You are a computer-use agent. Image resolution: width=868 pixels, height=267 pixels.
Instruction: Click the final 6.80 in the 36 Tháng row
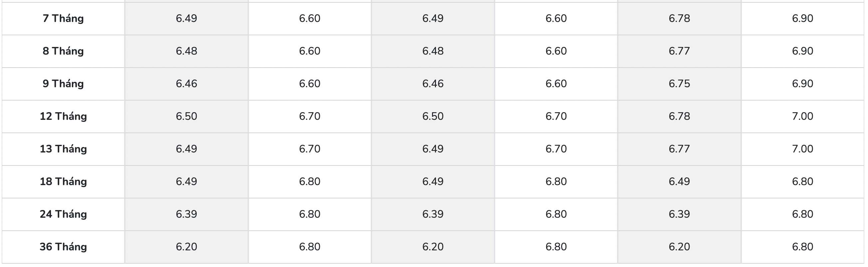[802, 247]
